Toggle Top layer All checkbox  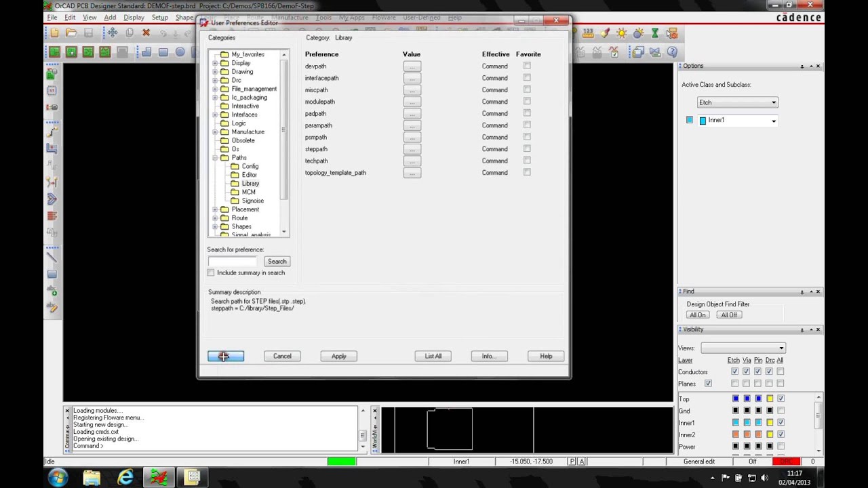(781, 399)
